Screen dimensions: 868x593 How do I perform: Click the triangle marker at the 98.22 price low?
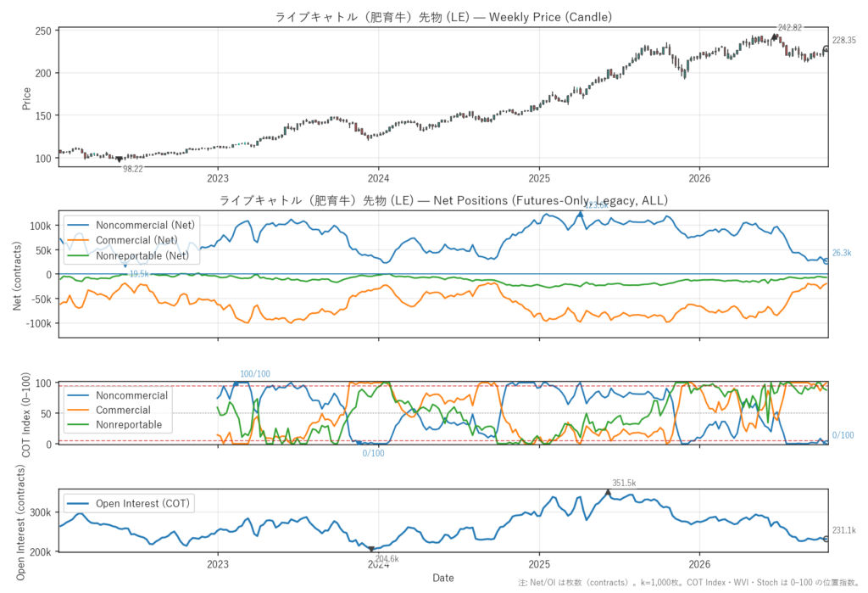tap(119, 159)
